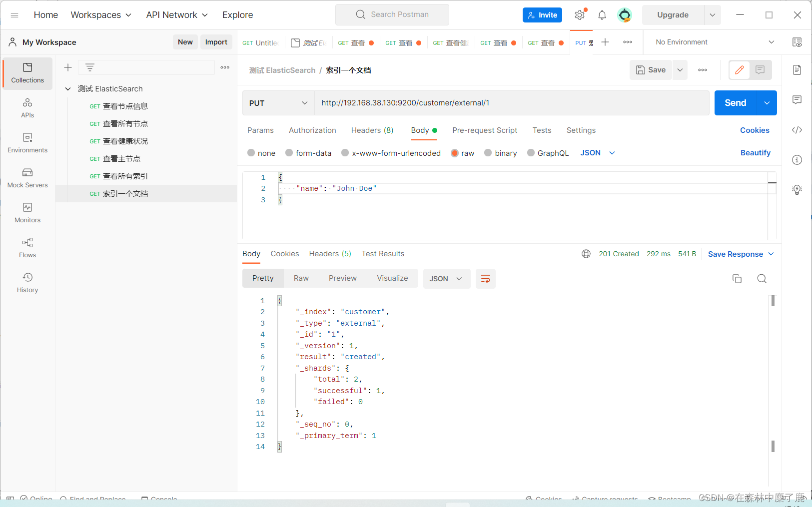Select the x-www-form-urlencoded body type
Image resolution: width=812 pixels, height=507 pixels.
345,153
